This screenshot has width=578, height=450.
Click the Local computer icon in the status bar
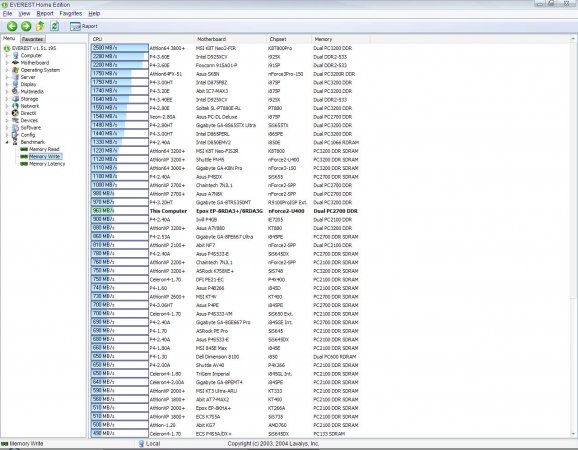tap(141, 443)
